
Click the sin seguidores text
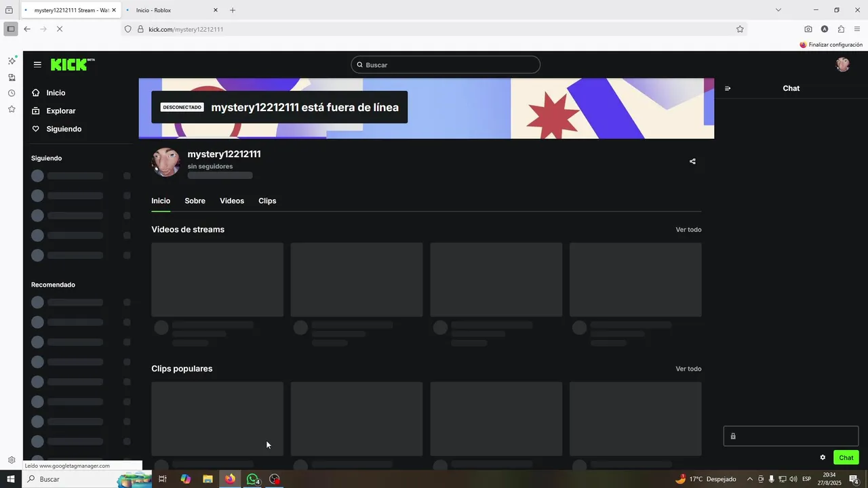click(x=210, y=166)
